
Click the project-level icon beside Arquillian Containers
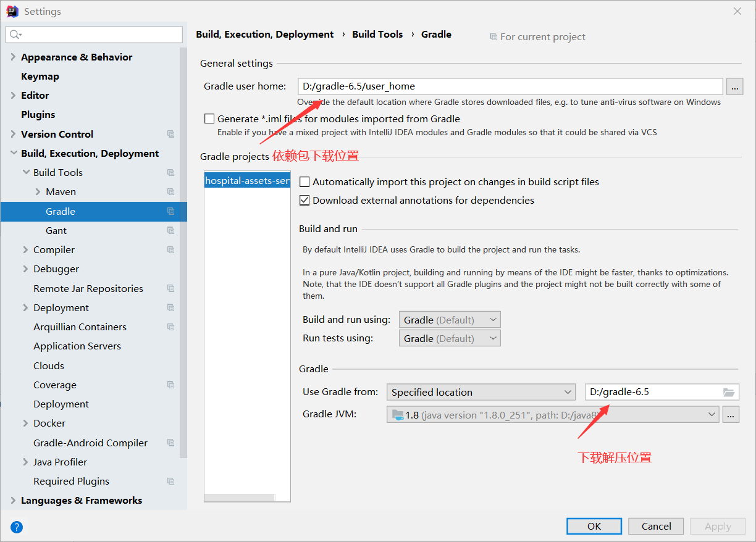click(170, 327)
